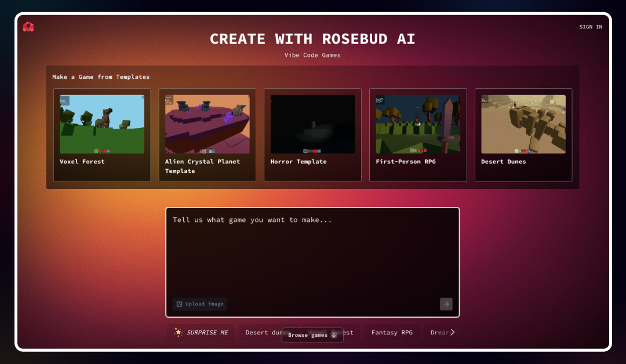Choose the Fantasy RPG suggestion chip
626x364 pixels.
pos(392,333)
